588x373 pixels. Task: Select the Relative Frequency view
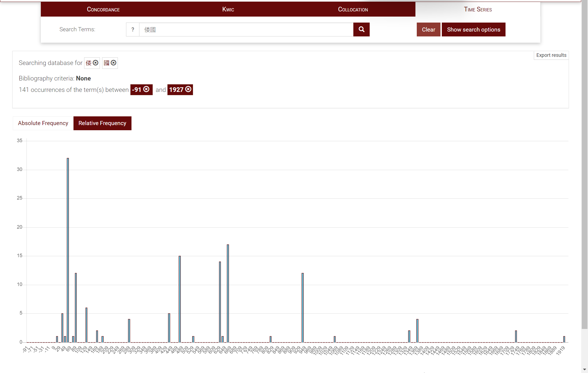point(102,123)
